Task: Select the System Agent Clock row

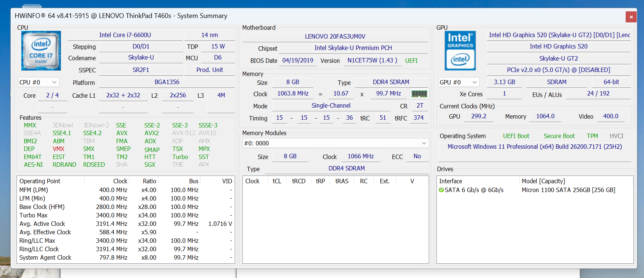Action: (x=126, y=257)
